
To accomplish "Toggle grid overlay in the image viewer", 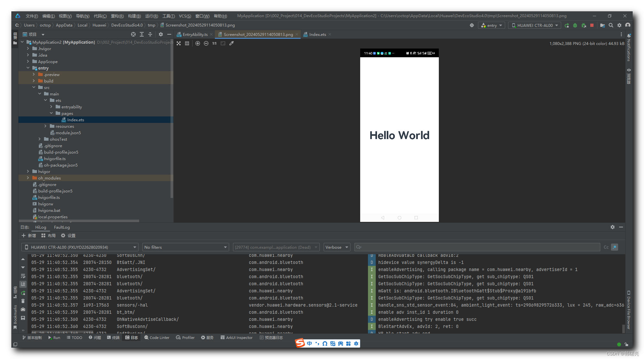I will tap(187, 43).
